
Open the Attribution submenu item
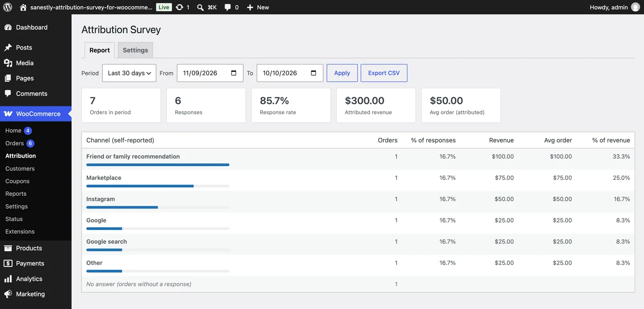point(21,156)
